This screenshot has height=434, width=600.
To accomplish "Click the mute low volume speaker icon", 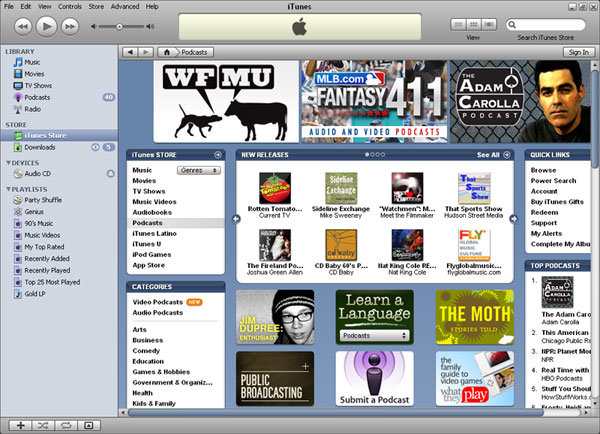I will tap(93, 26).
